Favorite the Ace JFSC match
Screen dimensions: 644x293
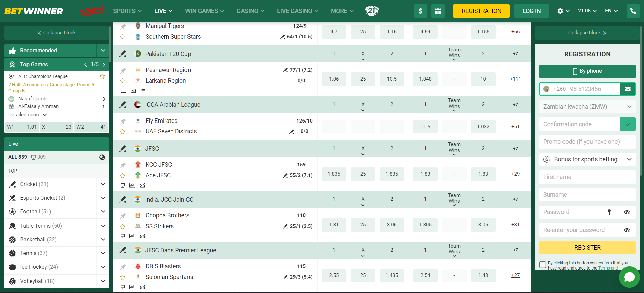(x=123, y=176)
